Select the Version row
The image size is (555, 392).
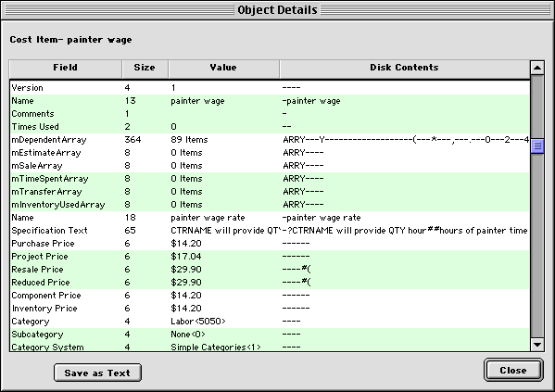270,88
